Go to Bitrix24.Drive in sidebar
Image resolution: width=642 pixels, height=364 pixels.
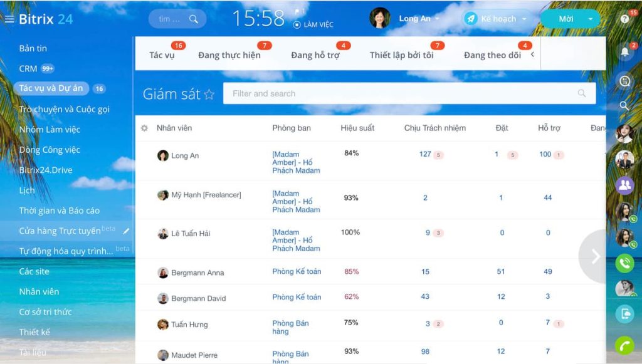[x=45, y=170]
